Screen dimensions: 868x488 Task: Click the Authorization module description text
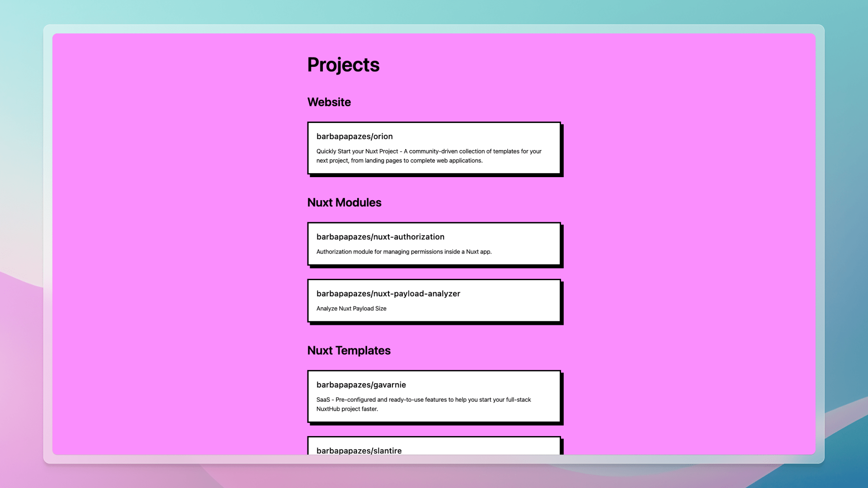pos(404,252)
